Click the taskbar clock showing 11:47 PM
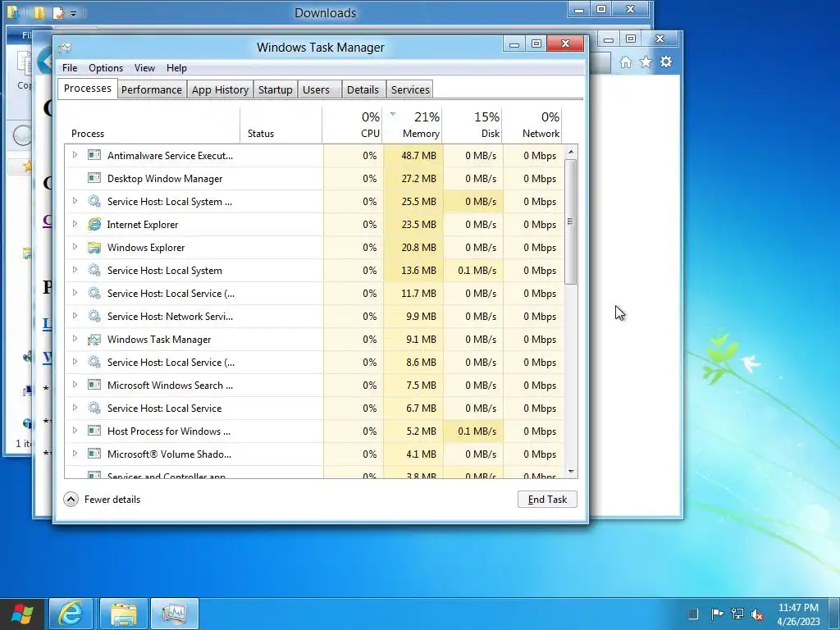This screenshot has height=630, width=840. [x=798, y=614]
